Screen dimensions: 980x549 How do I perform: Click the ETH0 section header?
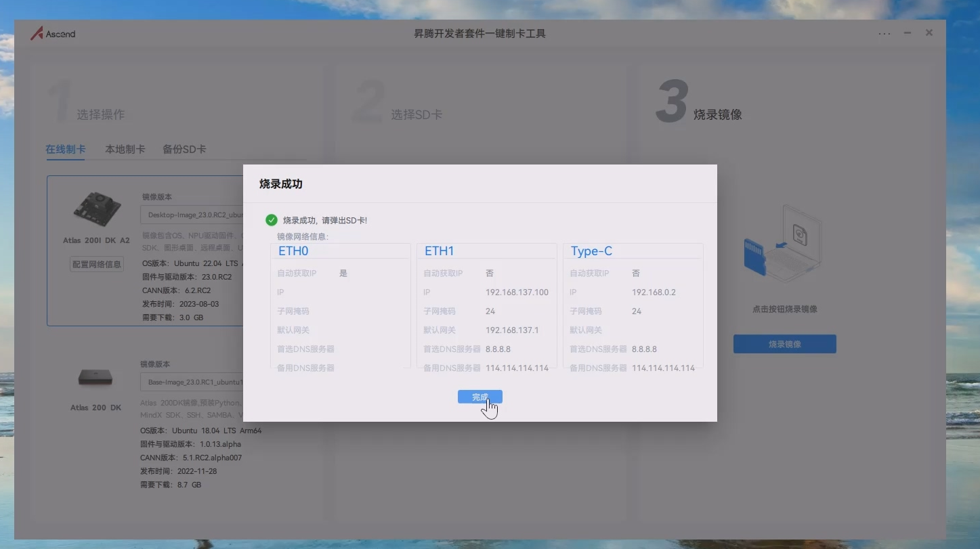[x=293, y=251]
